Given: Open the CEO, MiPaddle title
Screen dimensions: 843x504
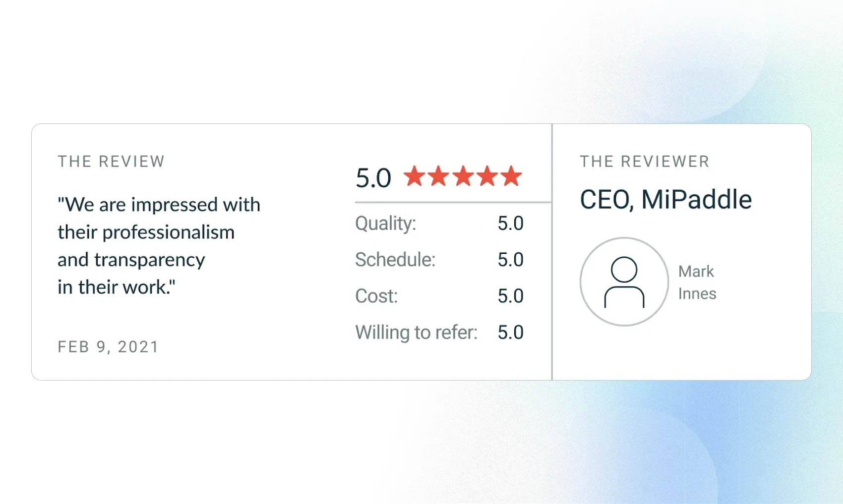Looking at the screenshot, I should [666, 200].
